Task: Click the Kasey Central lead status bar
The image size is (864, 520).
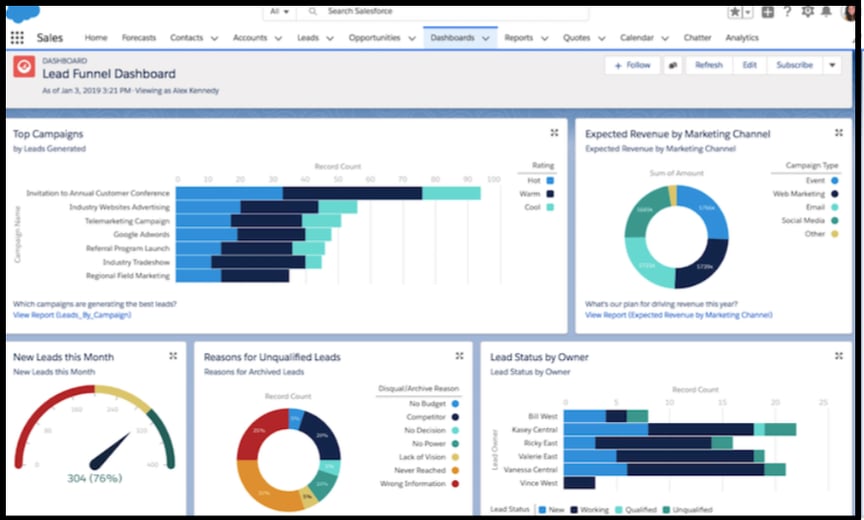Action: tap(680, 430)
